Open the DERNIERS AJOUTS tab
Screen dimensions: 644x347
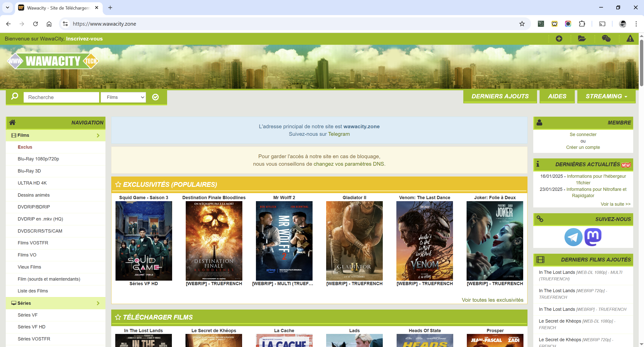click(x=500, y=96)
